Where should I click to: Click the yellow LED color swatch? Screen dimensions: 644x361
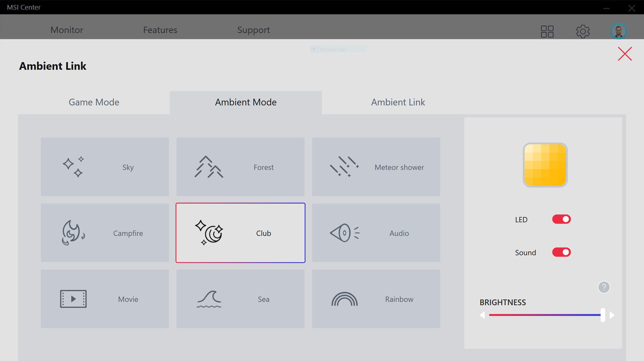click(x=545, y=165)
